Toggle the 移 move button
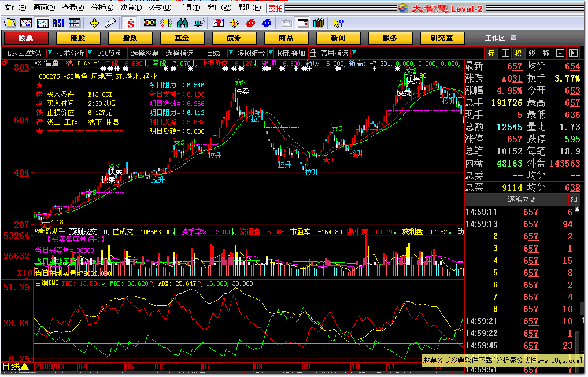Image resolution: width=588 pixels, height=377 pixels. click(546, 53)
